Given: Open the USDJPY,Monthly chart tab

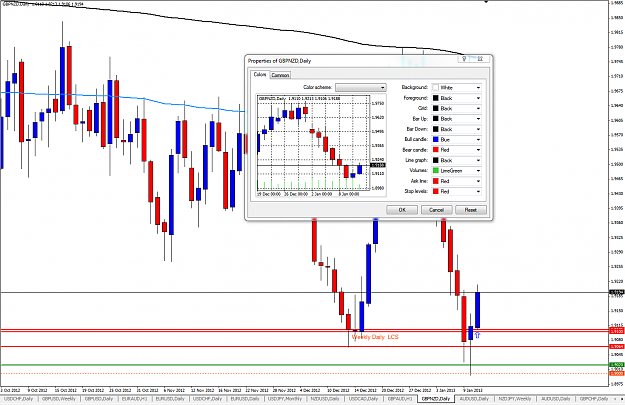Looking at the screenshot, I should pos(285,399).
